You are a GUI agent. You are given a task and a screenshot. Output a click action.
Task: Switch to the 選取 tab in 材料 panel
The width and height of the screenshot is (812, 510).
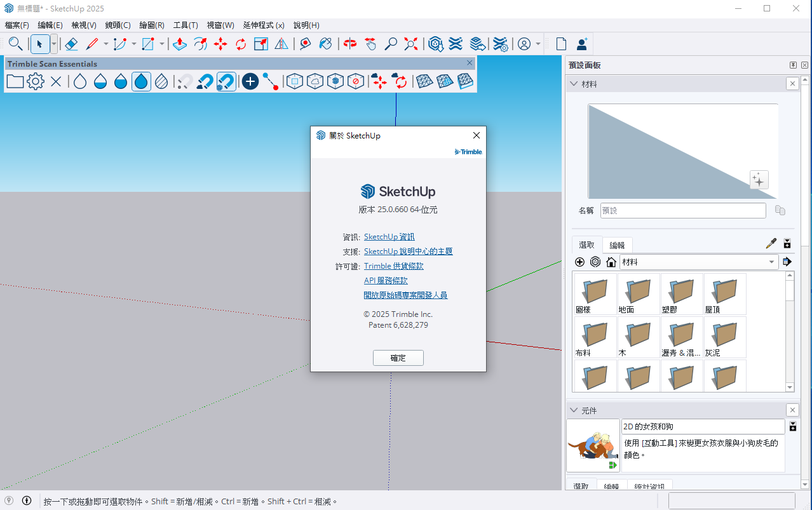(x=587, y=245)
